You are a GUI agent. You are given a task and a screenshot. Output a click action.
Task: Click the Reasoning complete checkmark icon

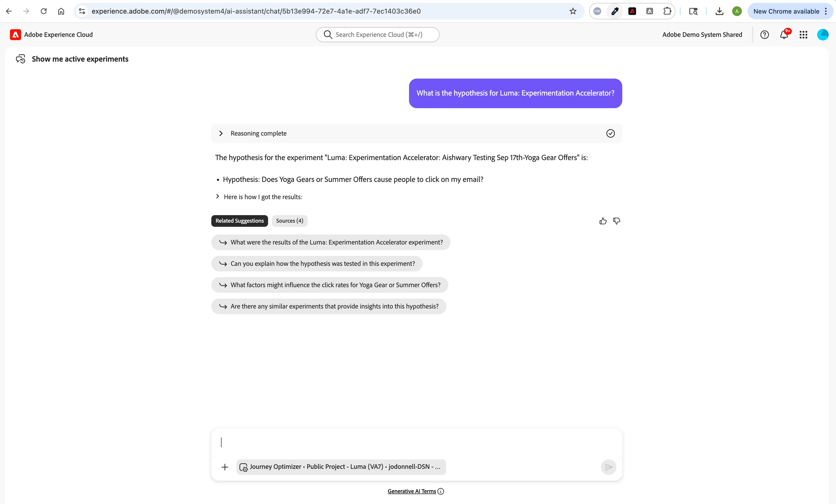[610, 133]
